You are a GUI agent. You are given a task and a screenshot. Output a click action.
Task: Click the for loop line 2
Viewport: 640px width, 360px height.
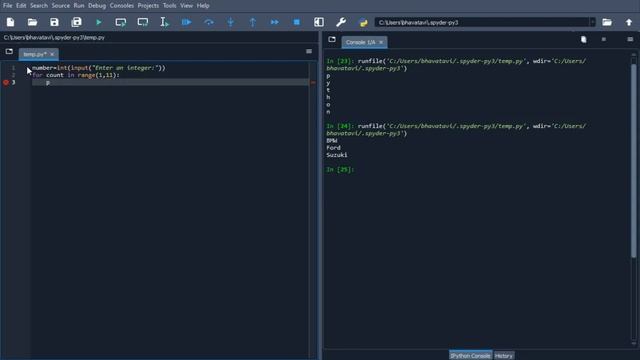pos(76,75)
